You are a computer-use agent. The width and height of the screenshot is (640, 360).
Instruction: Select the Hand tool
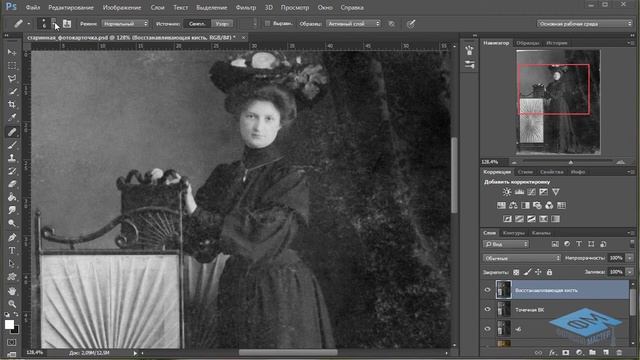(12, 291)
